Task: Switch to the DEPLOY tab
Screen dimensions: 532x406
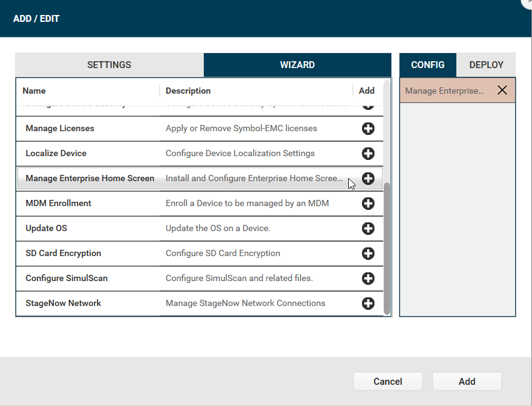Action: (486, 64)
